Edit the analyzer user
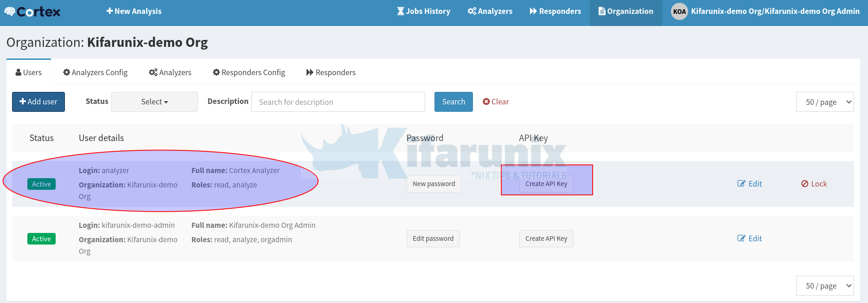Screen dimensions: 868x303 (x=750, y=184)
